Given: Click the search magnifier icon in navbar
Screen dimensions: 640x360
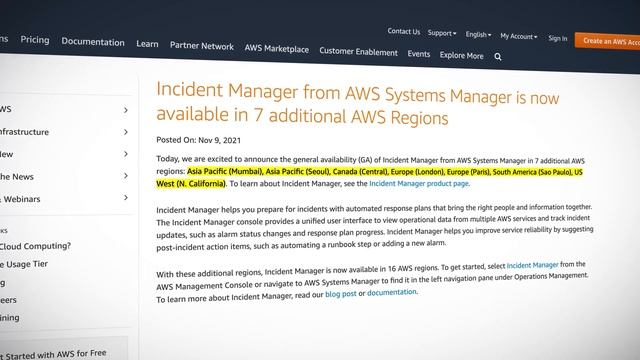Looking at the screenshot, I should pyautogui.click(x=498, y=57).
